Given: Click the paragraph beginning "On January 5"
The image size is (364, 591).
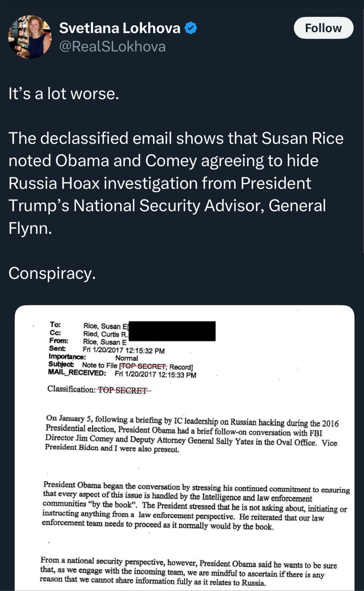Looking at the screenshot, I should (x=191, y=434).
